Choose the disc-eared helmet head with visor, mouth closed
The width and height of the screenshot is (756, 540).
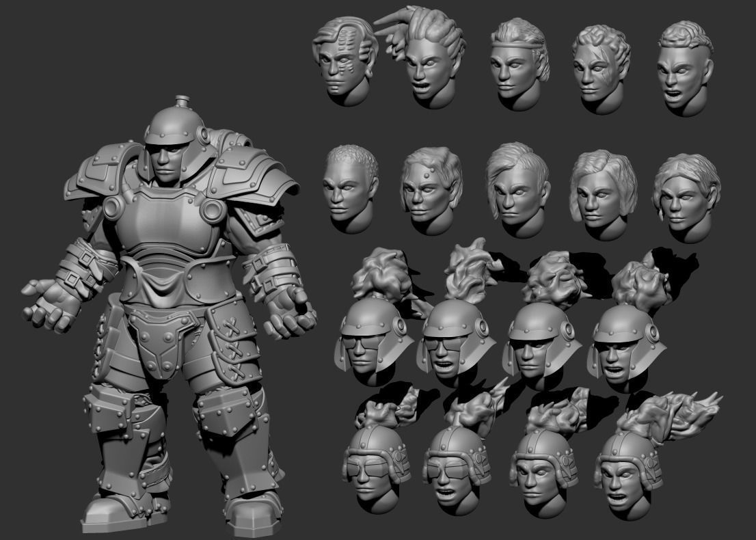coord(373,341)
